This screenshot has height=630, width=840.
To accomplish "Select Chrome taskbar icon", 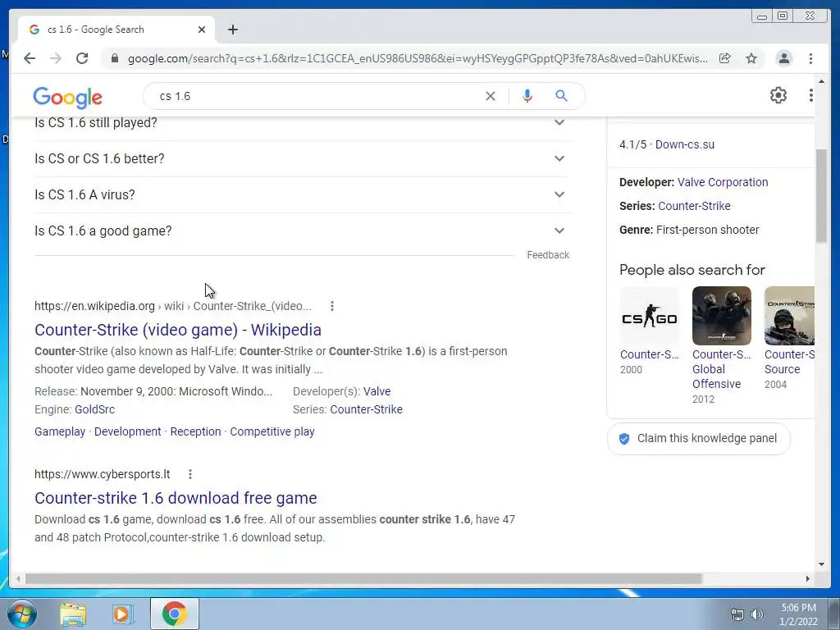I will (x=174, y=614).
